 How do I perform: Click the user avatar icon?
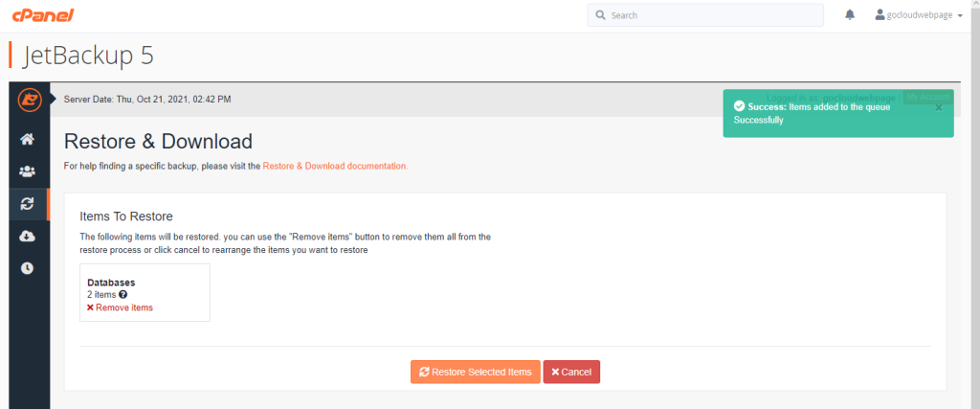[x=881, y=15]
